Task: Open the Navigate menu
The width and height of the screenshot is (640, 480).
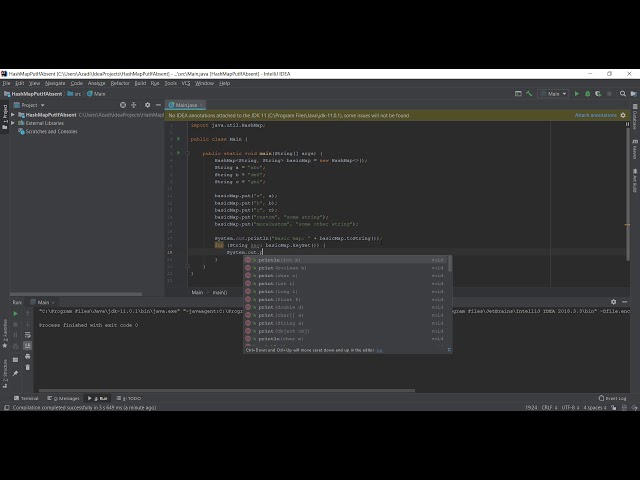Action: (55, 83)
